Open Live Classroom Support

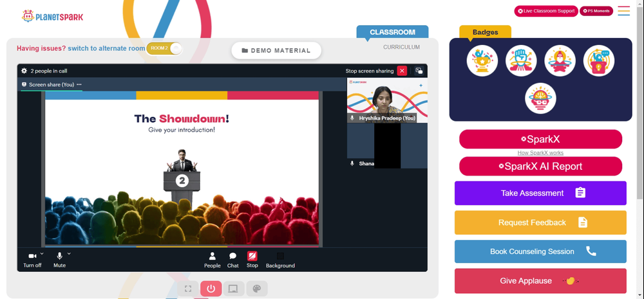tap(546, 11)
